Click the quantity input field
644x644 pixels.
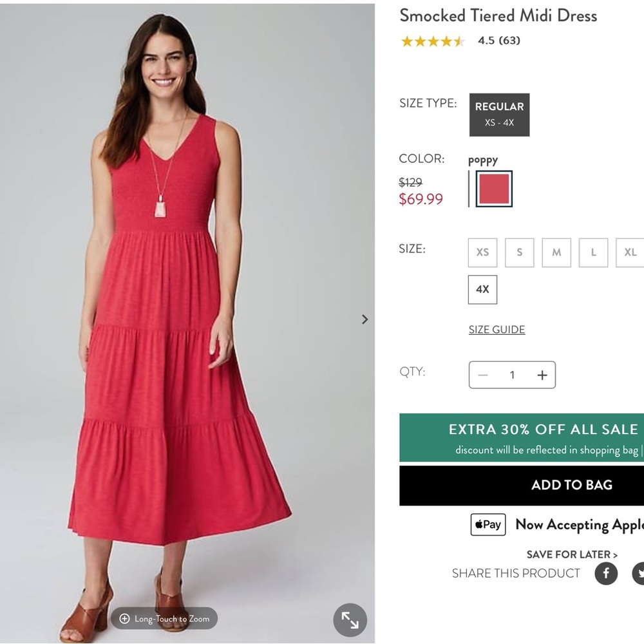(513, 375)
